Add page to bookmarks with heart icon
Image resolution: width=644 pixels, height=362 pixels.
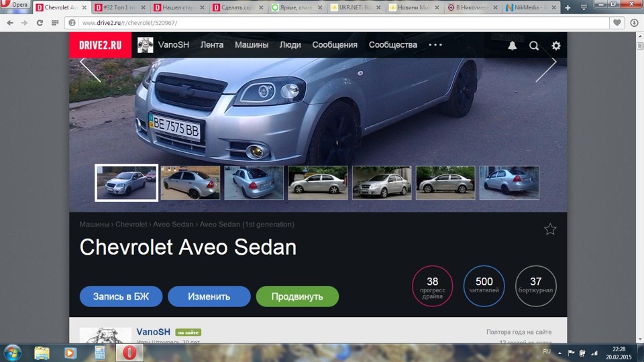pos(617,23)
